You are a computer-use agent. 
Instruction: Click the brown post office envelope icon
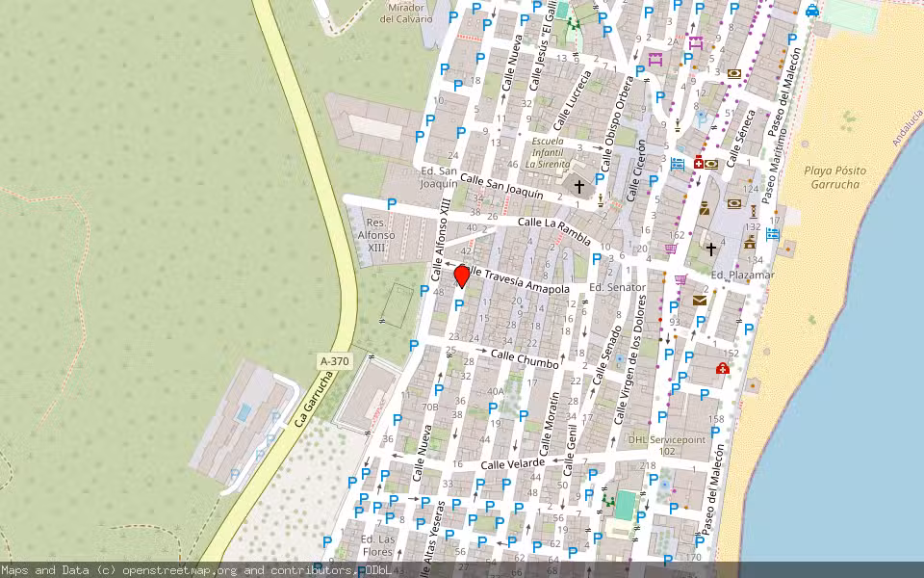(700, 301)
